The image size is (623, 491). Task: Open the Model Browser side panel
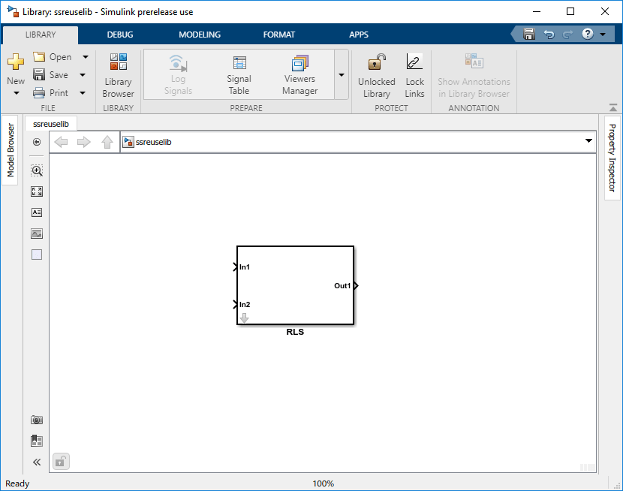[x=10, y=150]
